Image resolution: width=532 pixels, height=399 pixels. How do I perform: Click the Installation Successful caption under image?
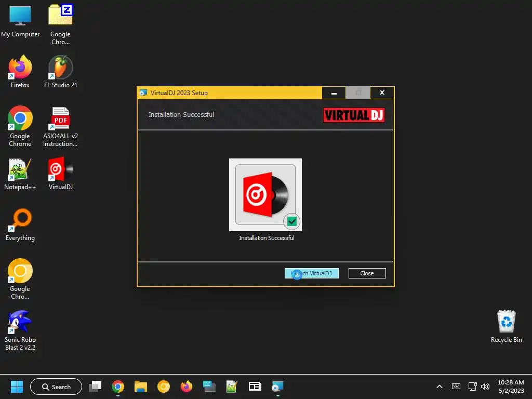click(267, 238)
